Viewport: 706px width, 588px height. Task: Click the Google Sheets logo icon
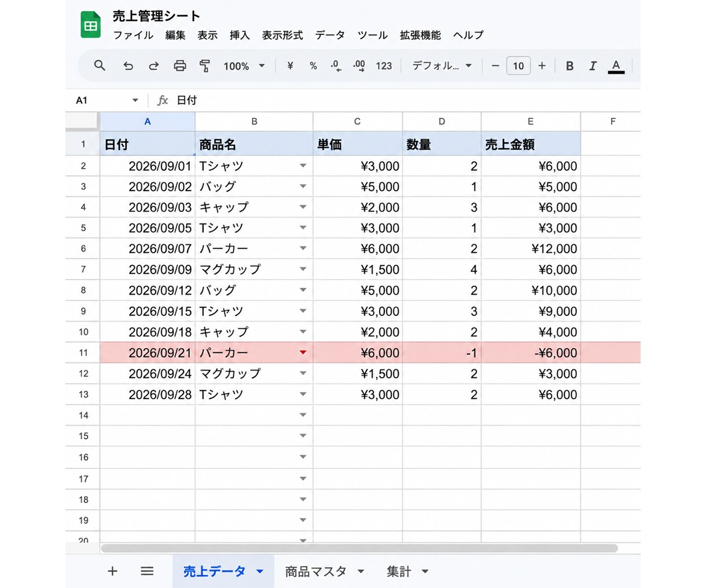pos(90,25)
